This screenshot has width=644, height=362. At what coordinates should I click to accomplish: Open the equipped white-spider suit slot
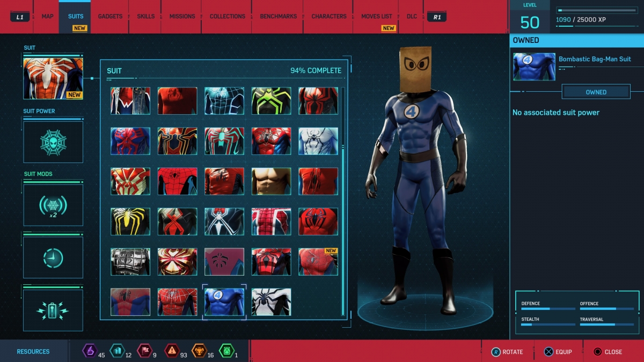pyautogui.click(x=53, y=78)
